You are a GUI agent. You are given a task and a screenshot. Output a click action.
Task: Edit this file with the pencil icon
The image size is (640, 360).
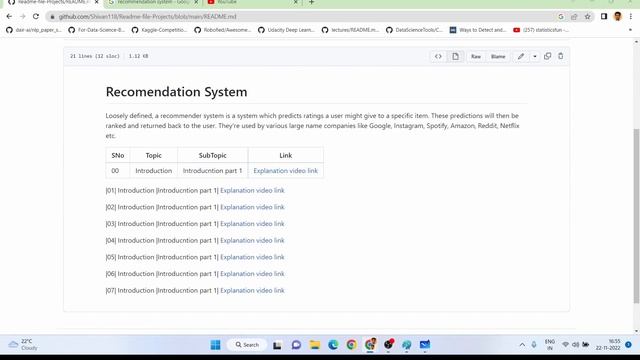[521, 56]
